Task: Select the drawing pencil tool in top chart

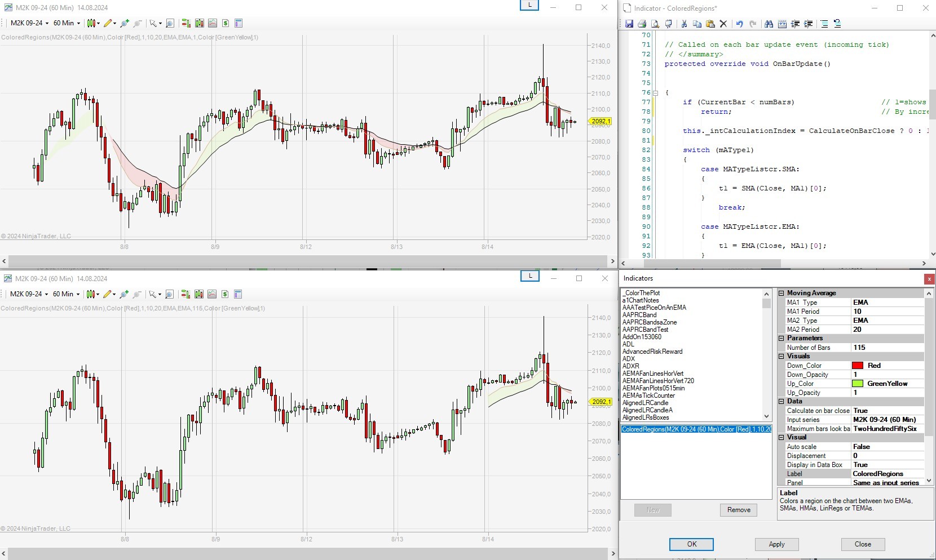Action: click(107, 23)
